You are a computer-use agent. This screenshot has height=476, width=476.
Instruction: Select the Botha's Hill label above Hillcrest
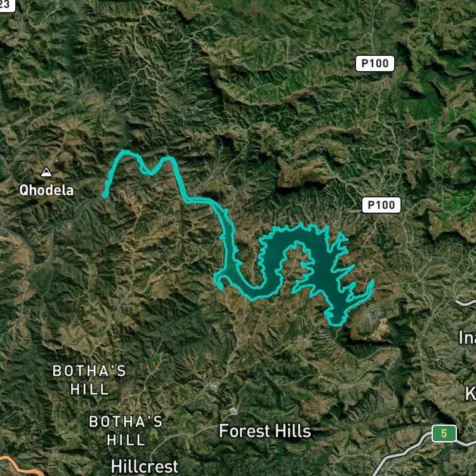(x=126, y=430)
